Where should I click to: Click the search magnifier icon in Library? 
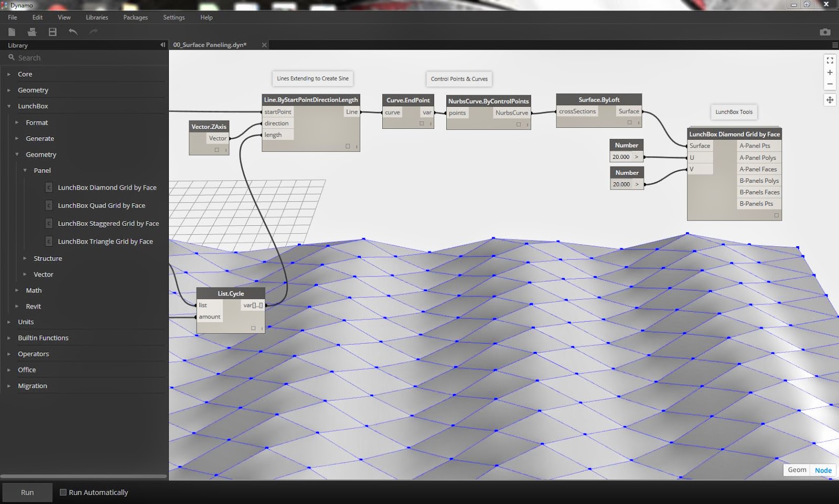coord(11,58)
